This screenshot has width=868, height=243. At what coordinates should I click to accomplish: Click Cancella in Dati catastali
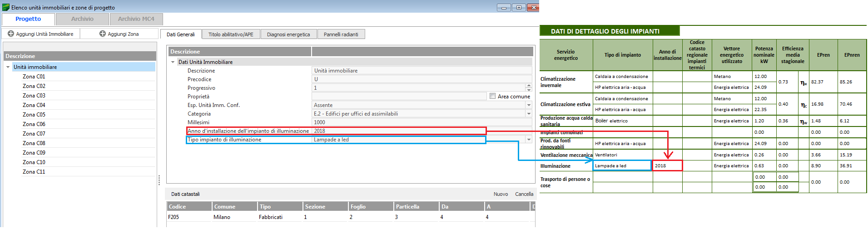(524, 194)
